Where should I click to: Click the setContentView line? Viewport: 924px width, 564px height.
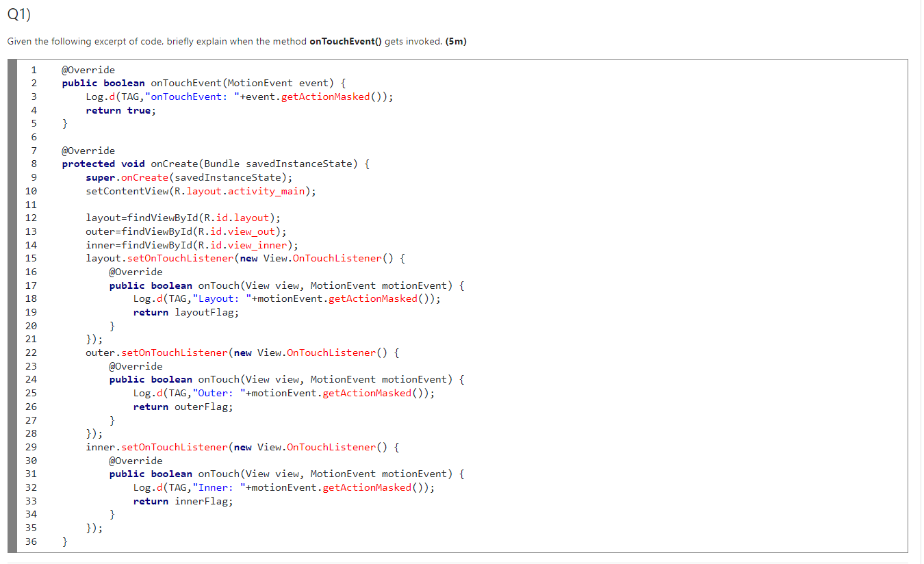(x=201, y=191)
